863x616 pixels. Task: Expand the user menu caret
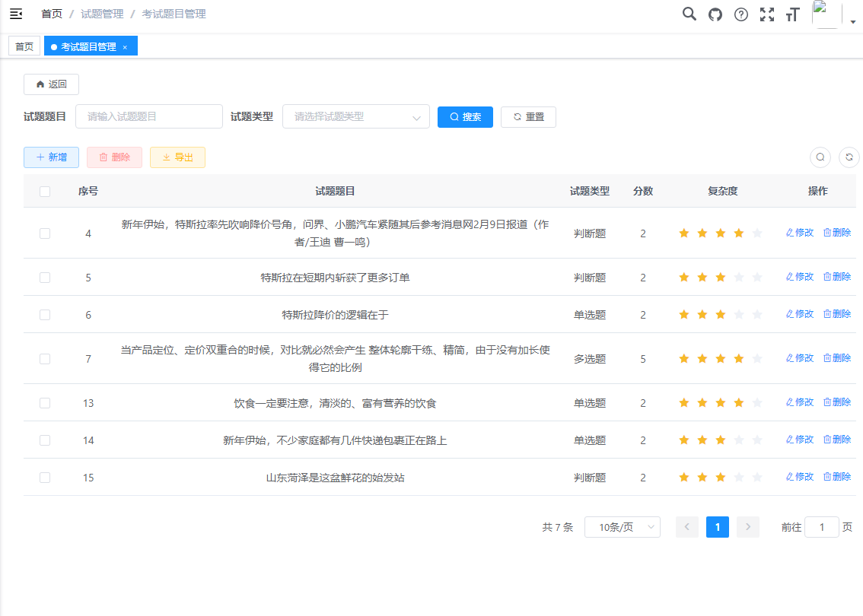tap(853, 22)
